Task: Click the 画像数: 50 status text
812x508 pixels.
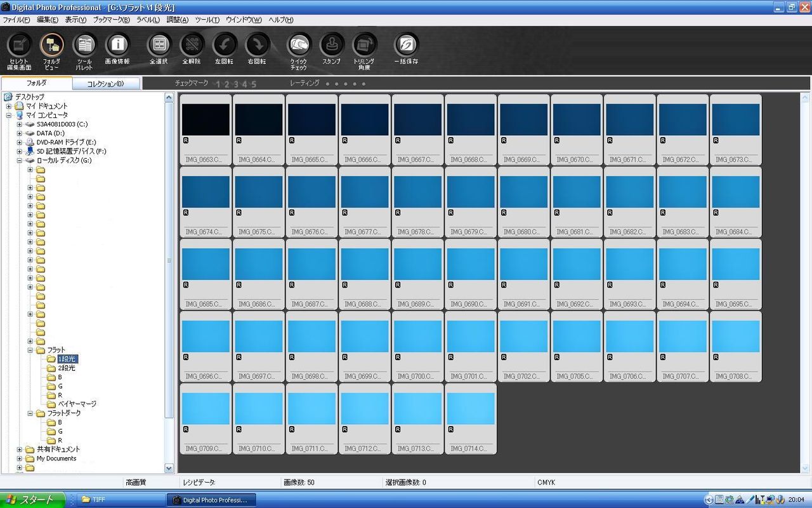Action: (x=299, y=483)
